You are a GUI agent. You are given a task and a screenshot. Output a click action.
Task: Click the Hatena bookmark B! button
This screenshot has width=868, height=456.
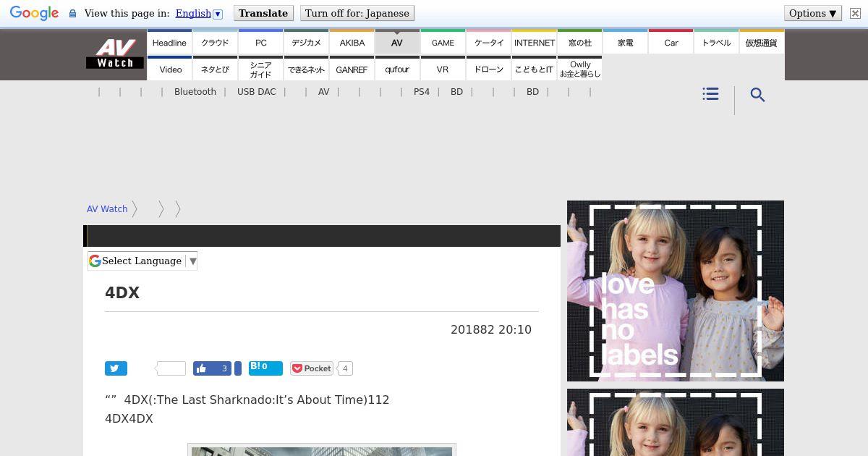tap(265, 368)
